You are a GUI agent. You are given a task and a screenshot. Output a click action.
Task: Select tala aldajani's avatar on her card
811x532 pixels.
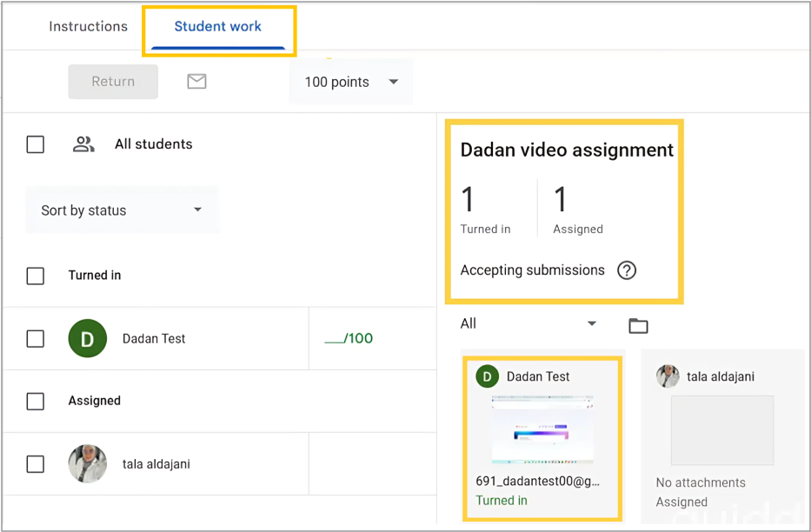click(667, 376)
